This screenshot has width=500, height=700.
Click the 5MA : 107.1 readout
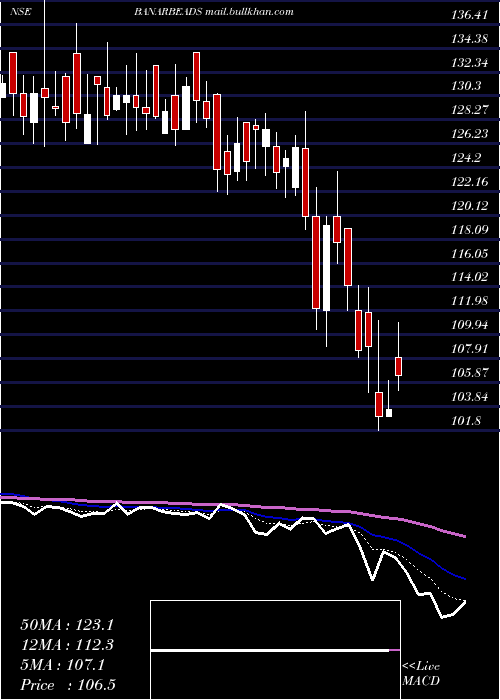pos(62,665)
